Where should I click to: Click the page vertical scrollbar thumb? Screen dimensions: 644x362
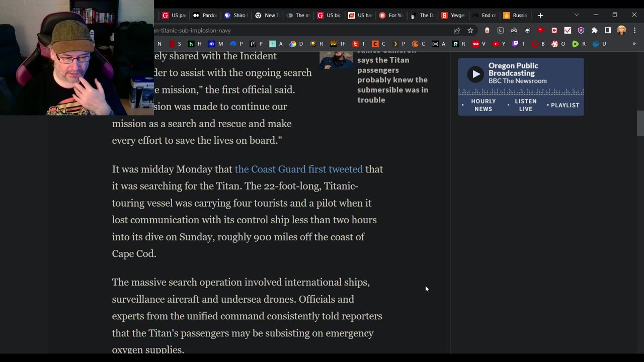(x=640, y=123)
